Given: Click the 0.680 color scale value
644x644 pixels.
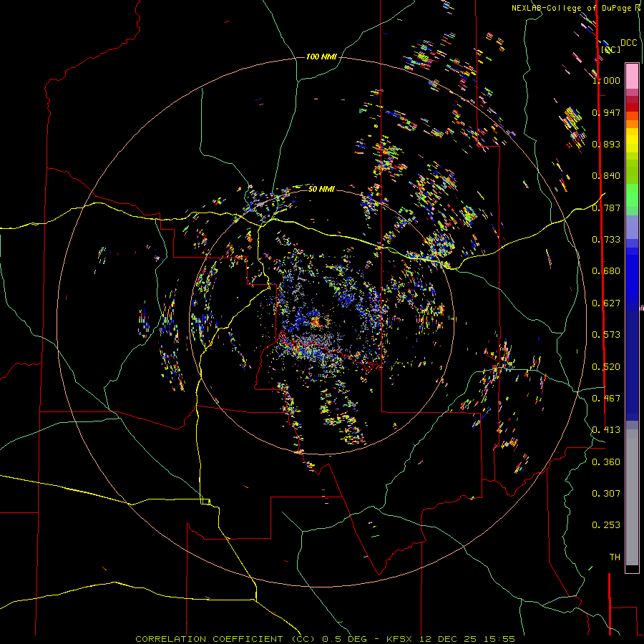Looking at the screenshot, I should (606, 271).
